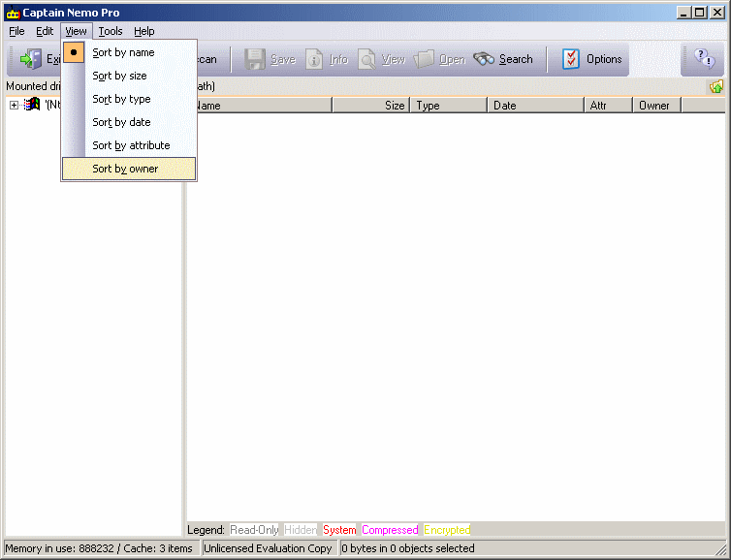This screenshot has width=731, height=560.
Task: Choose Sort by type in View menu
Action: [x=121, y=99]
